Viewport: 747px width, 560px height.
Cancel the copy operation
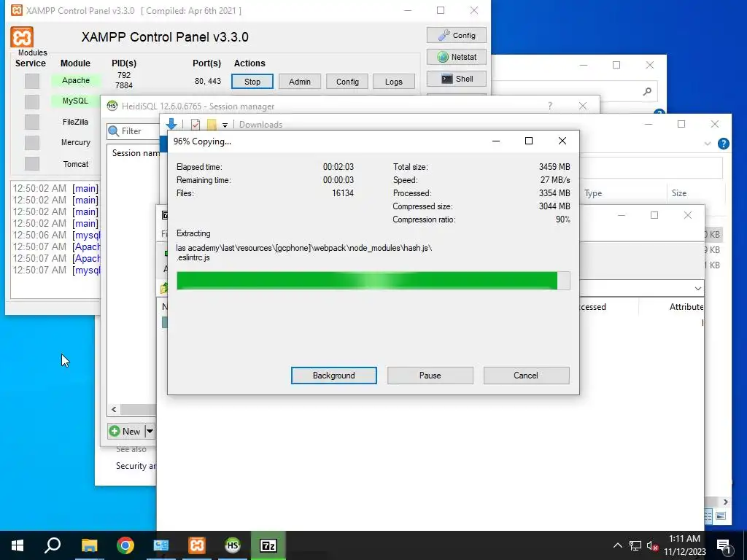tap(526, 376)
